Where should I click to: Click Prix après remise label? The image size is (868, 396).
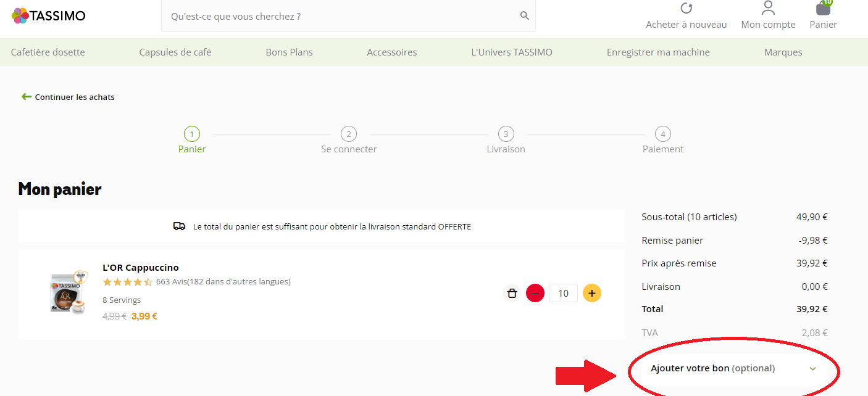click(x=679, y=263)
